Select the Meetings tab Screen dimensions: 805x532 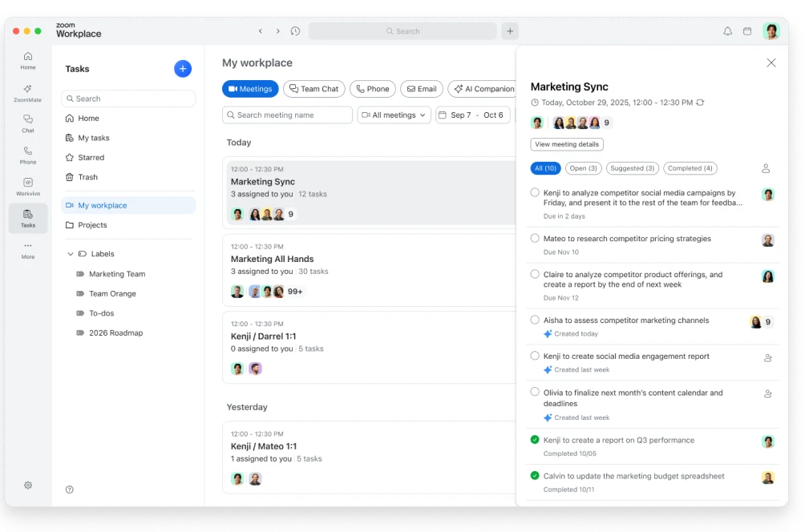pyautogui.click(x=250, y=89)
